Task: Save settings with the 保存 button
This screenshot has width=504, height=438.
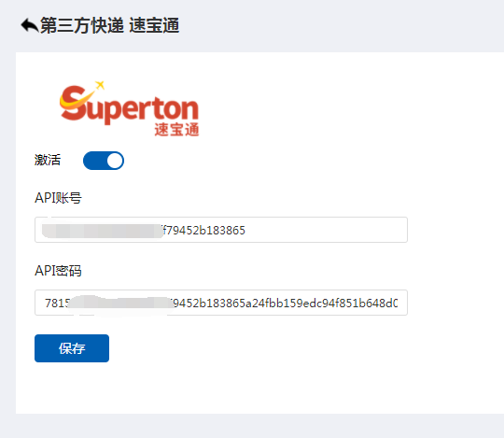Action: point(72,348)
